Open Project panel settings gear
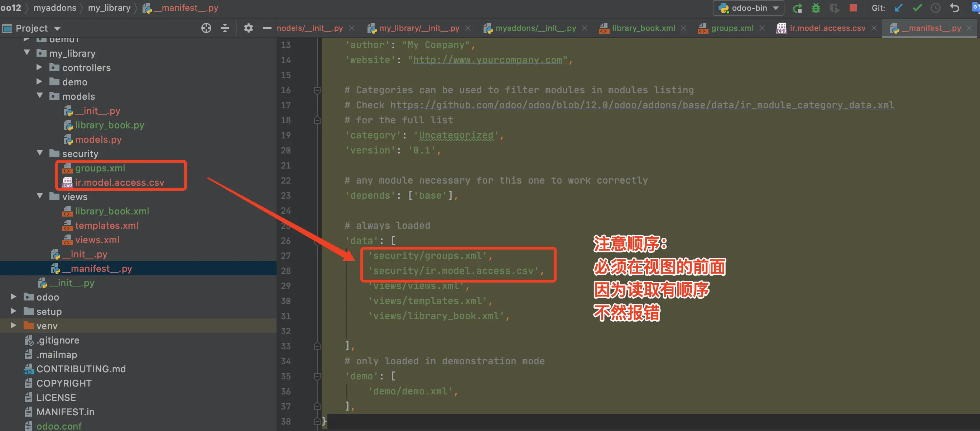 click(x=249, y=28)
